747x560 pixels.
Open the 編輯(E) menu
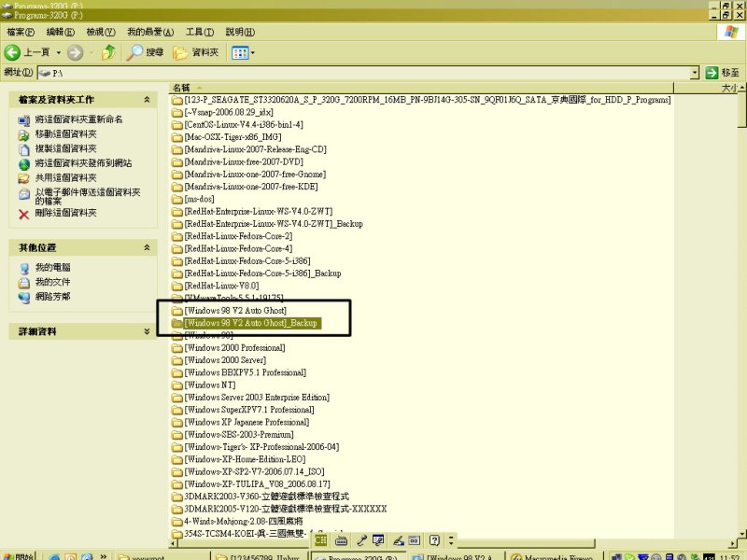tap(61, 32)
